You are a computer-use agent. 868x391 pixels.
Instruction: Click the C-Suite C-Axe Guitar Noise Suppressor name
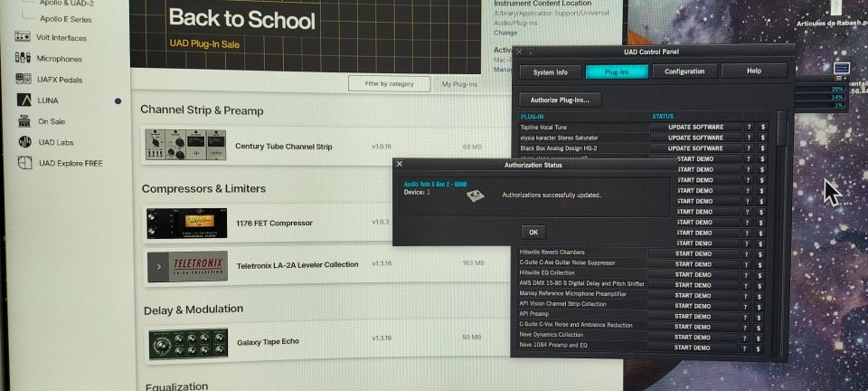click(567, 262)
